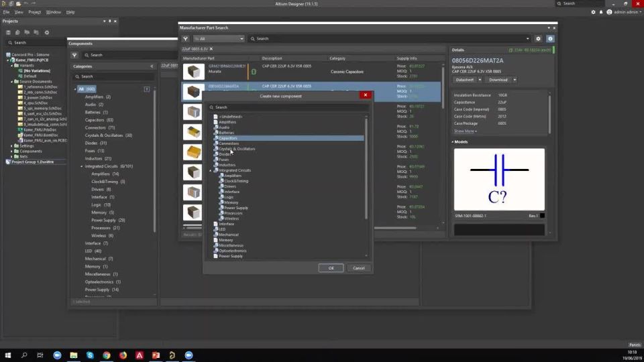Sort by the Description column header
The width and height of the screenshot is (644, 362).
[x=272, y=58]
